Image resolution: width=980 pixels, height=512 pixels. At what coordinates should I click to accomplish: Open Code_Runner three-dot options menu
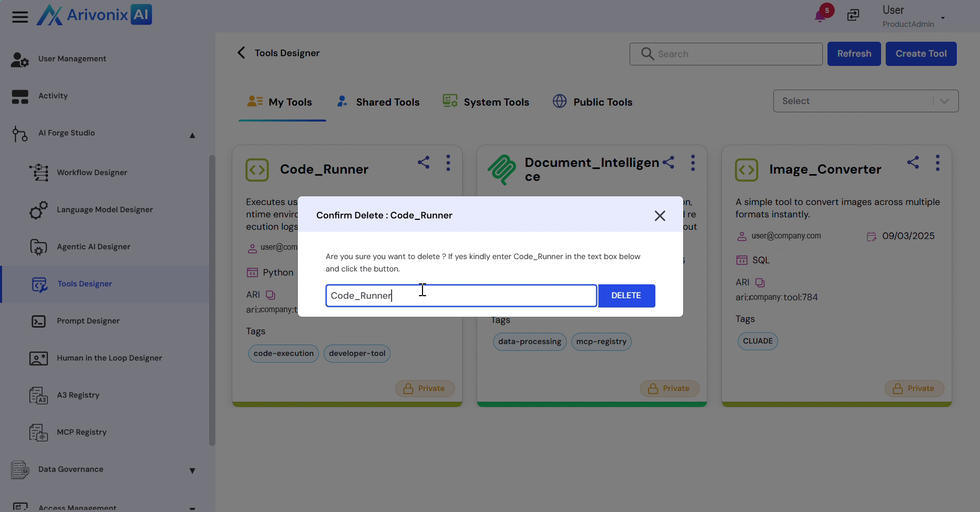click(x=448, y=163)
